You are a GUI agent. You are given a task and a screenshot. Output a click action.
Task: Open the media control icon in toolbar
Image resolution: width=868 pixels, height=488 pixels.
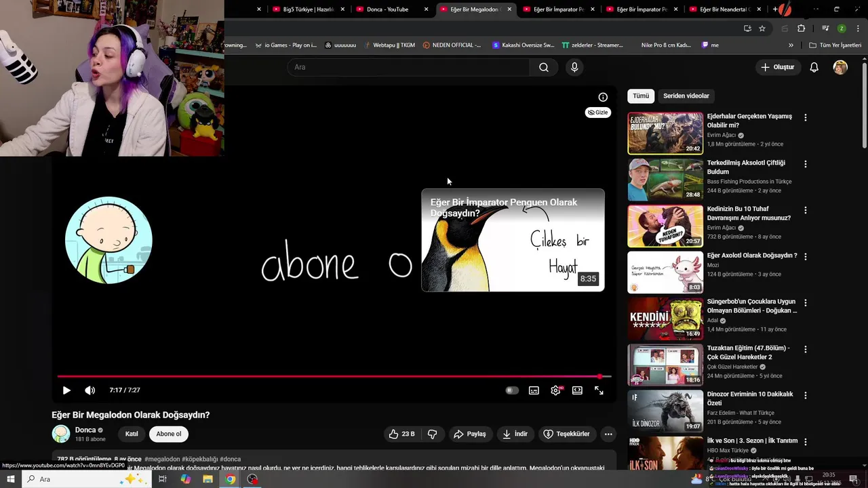(x=825, y=28)
